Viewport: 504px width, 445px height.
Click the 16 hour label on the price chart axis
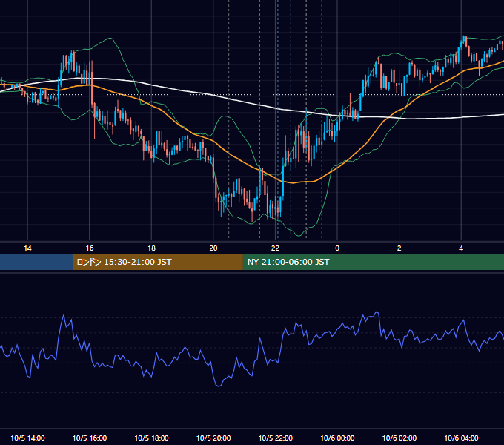coord(90,248)
